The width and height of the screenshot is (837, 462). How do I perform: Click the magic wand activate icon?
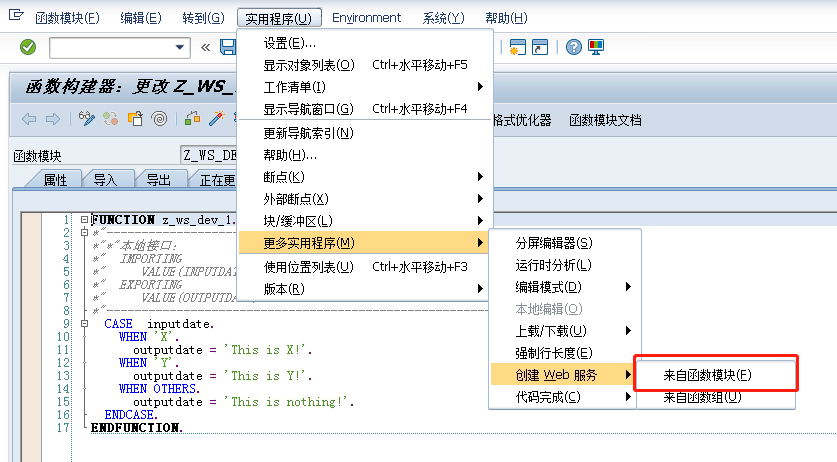pyautogui.click(x=217, y=118)
